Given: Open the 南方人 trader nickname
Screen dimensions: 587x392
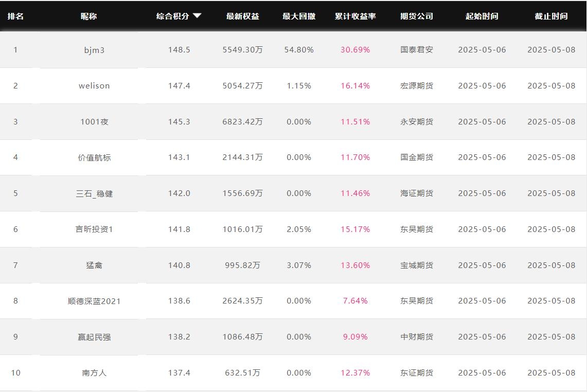Looking at the screenshot, I should [x=94, y=373].
